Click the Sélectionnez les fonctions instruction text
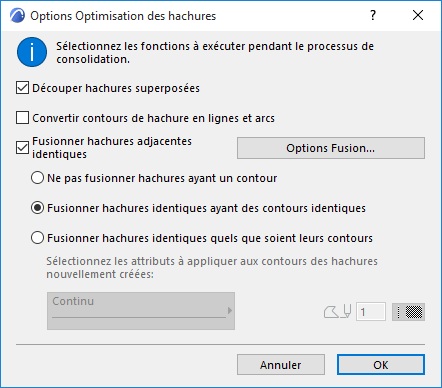 [215, 52]
